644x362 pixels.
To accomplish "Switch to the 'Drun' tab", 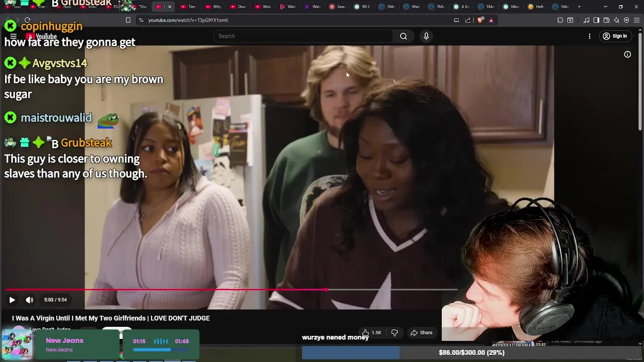I will 238,7.
